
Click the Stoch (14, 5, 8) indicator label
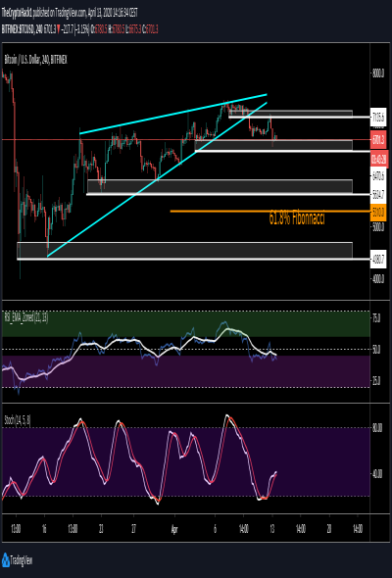pyautogui.click(x=18, y=420)
